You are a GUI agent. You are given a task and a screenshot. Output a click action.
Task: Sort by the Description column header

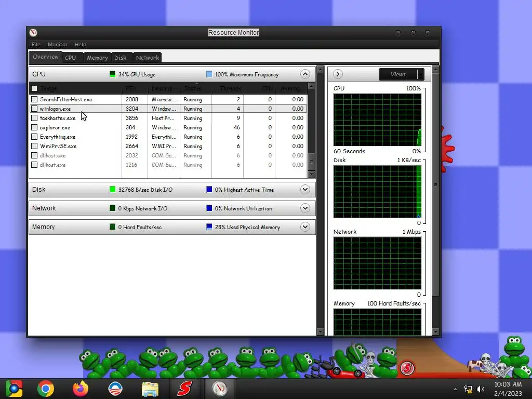[164, 88]
